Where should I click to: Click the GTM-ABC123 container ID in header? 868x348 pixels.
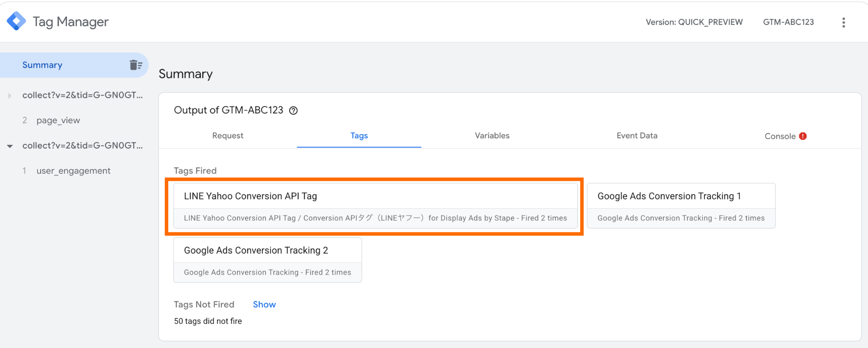[x=788, y=22]
